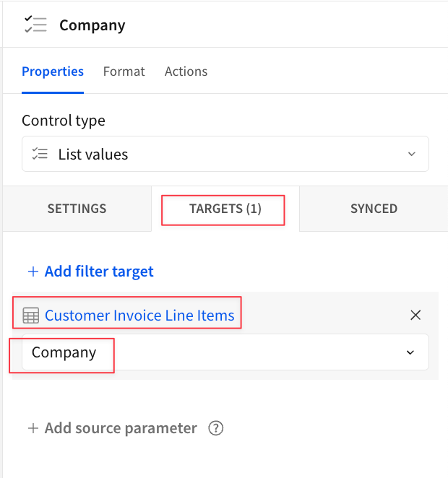Image resolution: width=448 pixels, height=478 pixels.
Task: Select the TARGETS (1) sub-tab
Action: [x=225, y=209]
